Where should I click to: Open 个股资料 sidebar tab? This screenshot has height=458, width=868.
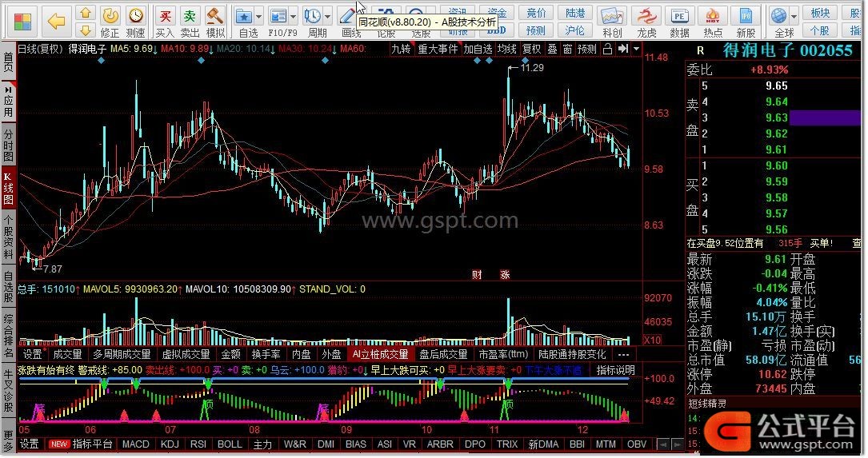(8, 237)
